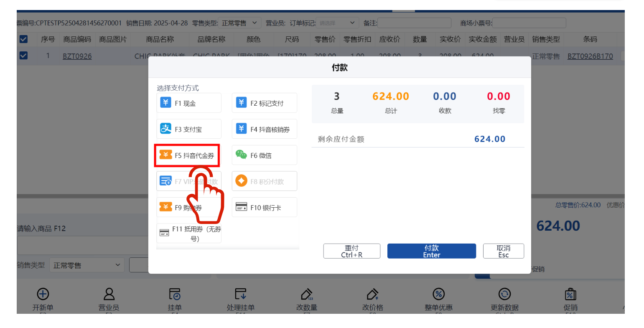The image size is (644, 328).
Task: Open 订单标记 请选择 dropdown
Action: [x=337, y=23]
